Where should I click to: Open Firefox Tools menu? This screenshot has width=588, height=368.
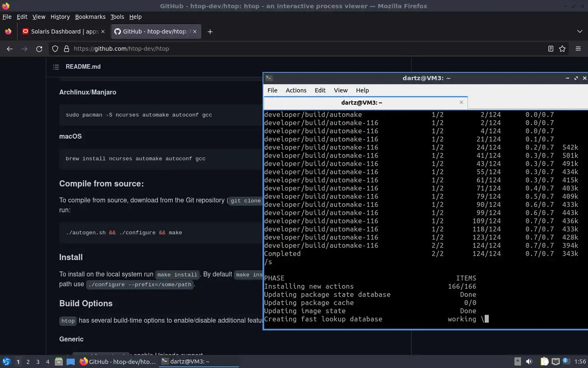[x=117, y=17]
